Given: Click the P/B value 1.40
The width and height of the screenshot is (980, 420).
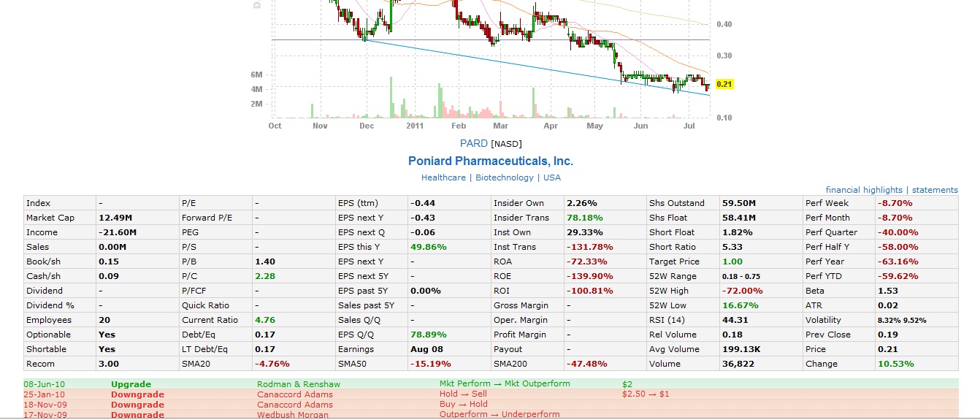Looking at the screenshot, I should click(x=264, y=261).
